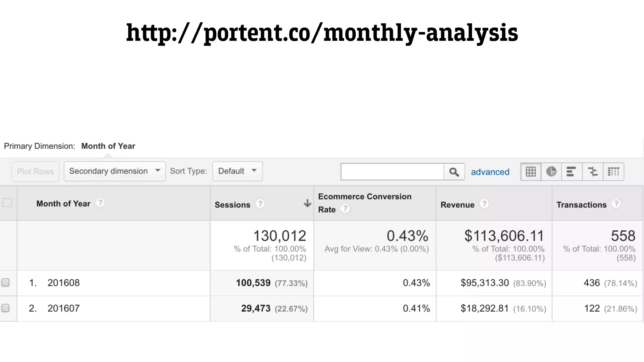Select sessions value 29,473
The width and height of the screenshot is (644, 362).
[256, 308]
